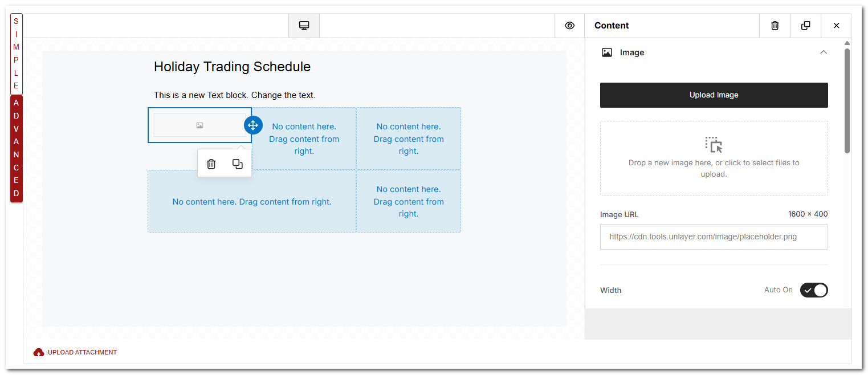Screen dimensions: 868x375
Task: Click the drop zone to select files
Action: (x=714, y=158)
